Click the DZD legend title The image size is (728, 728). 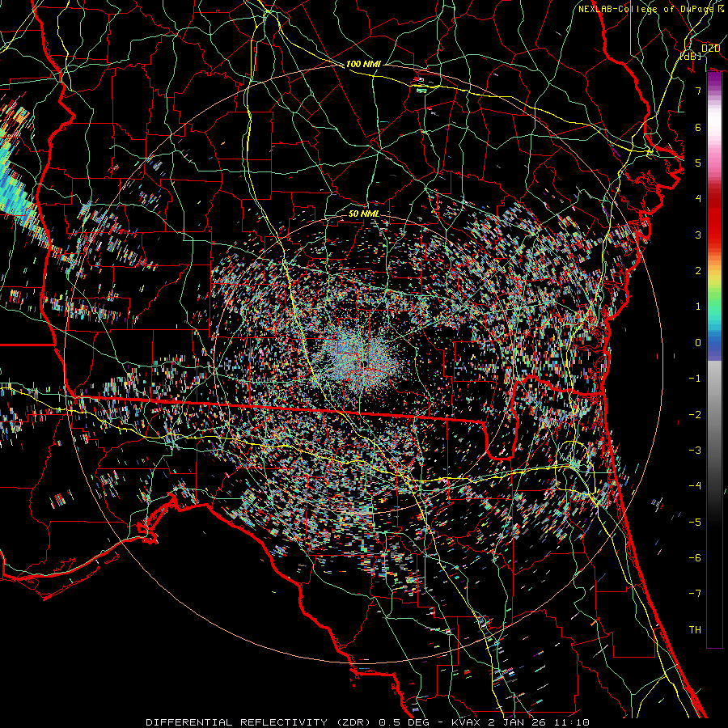[x=710, y=49]
